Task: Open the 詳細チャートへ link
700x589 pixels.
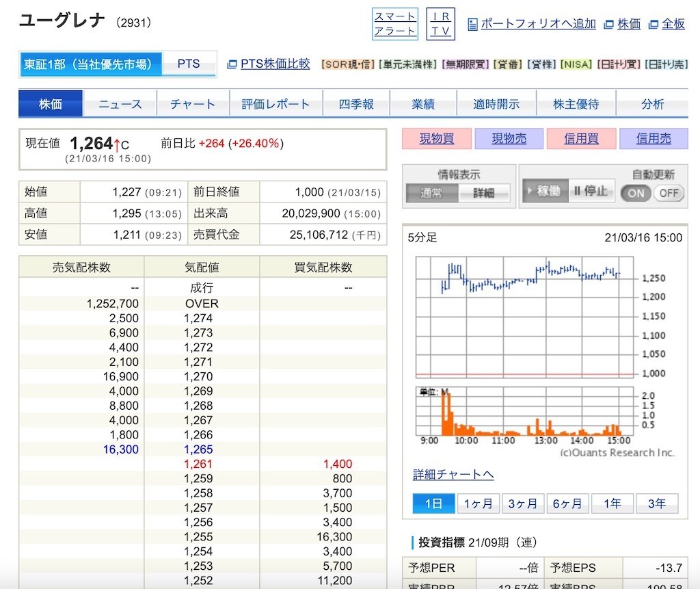Action: tap(453, 474)
